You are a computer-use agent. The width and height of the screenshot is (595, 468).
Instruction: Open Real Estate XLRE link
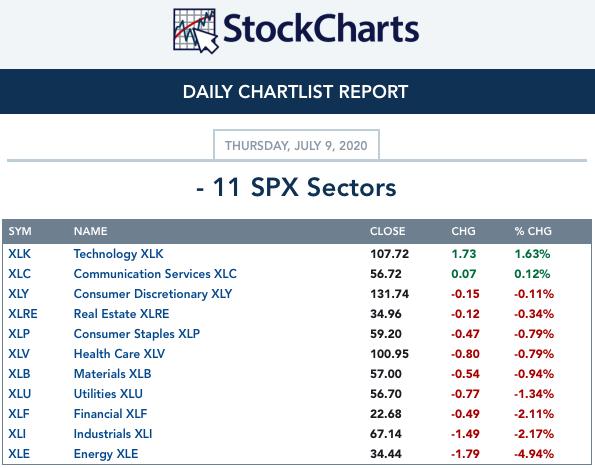pos(121,314)
